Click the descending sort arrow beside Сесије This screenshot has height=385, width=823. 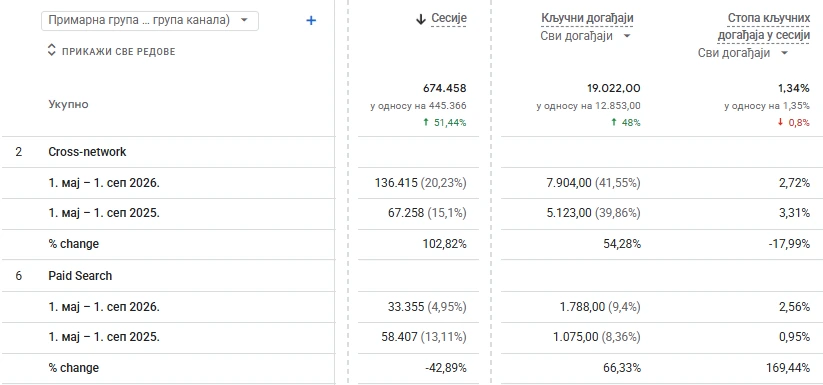(420, 19)
